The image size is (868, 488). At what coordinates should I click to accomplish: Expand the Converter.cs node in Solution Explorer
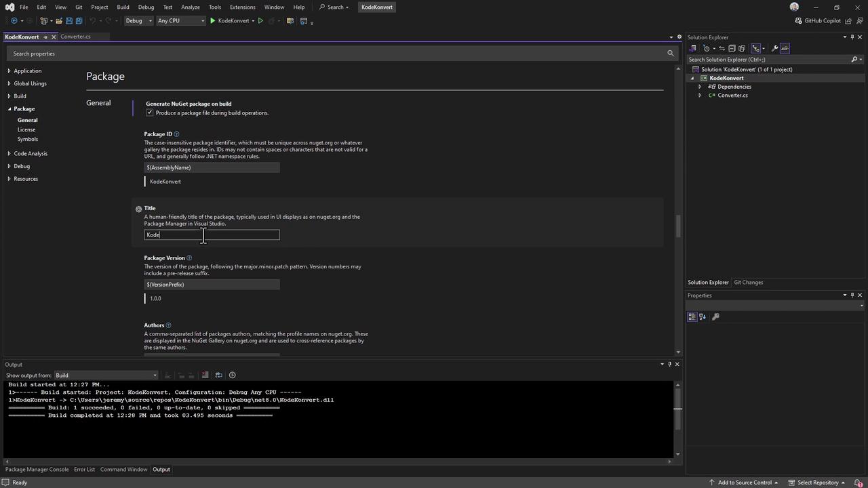(x=700, y=96)
